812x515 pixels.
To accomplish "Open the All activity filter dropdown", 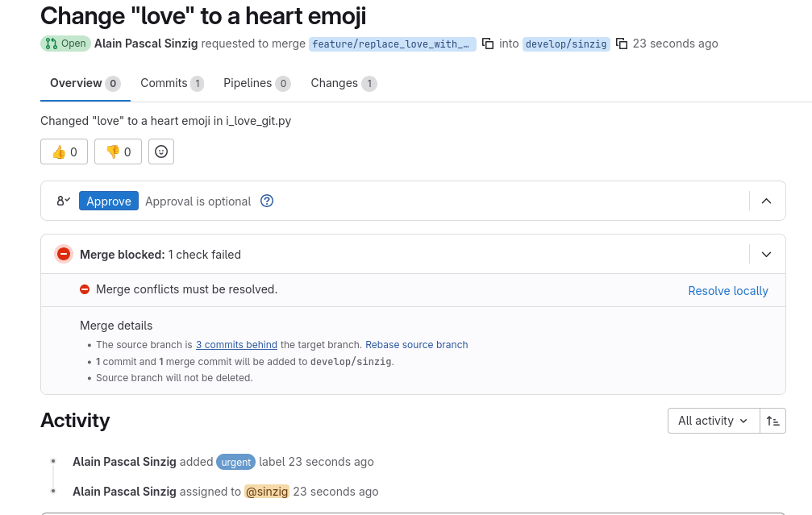I will (x=713, y=421).
